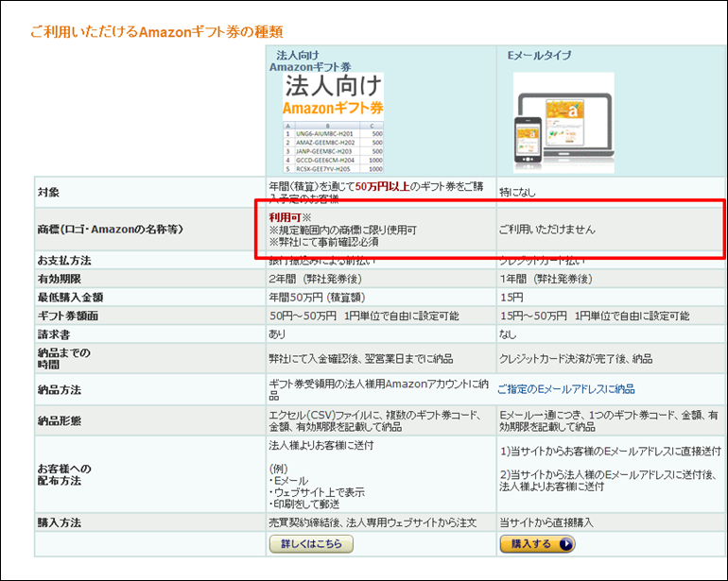Click the 1)当サイトからお客様のEメールアドレスに直接送付 text
The width and height of the screenshot is (728, 581).
pyautogui.click(x=611, y=451)
